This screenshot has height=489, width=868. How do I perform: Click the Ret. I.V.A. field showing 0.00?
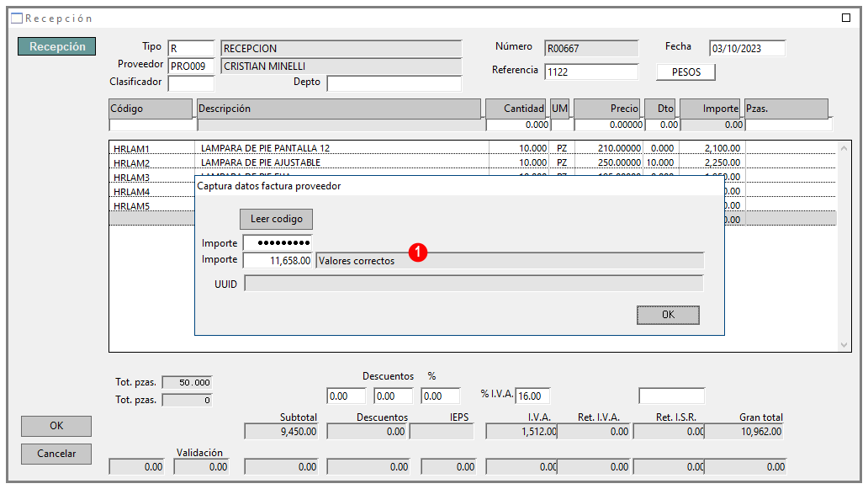[x=594, y=432]
